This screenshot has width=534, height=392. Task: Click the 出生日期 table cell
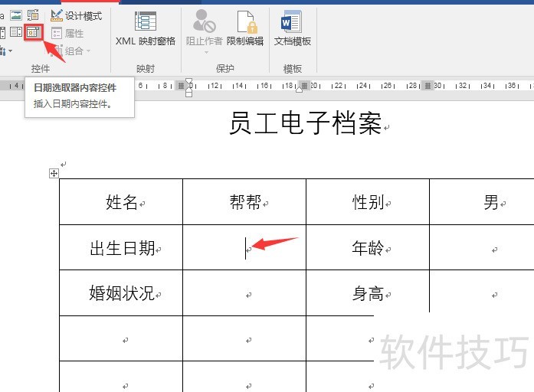(x=121, y=247)
